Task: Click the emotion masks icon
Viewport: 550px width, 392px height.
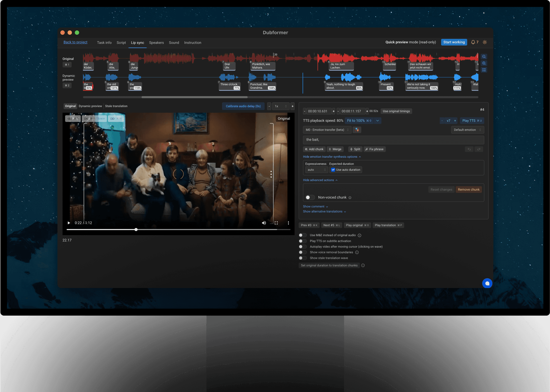Action: click(357, 130)
